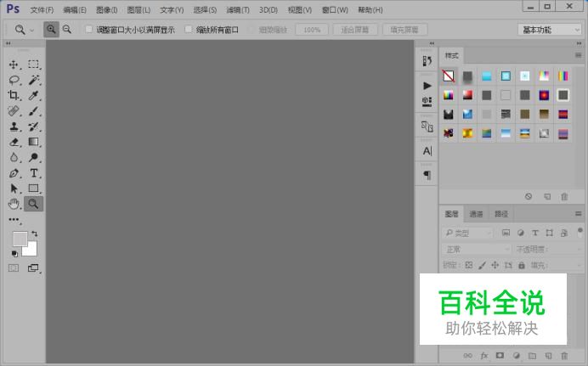Swap foreground and background colors
Image resolution: width=588 pixels, height=366 pixels.
coord(35,234)
